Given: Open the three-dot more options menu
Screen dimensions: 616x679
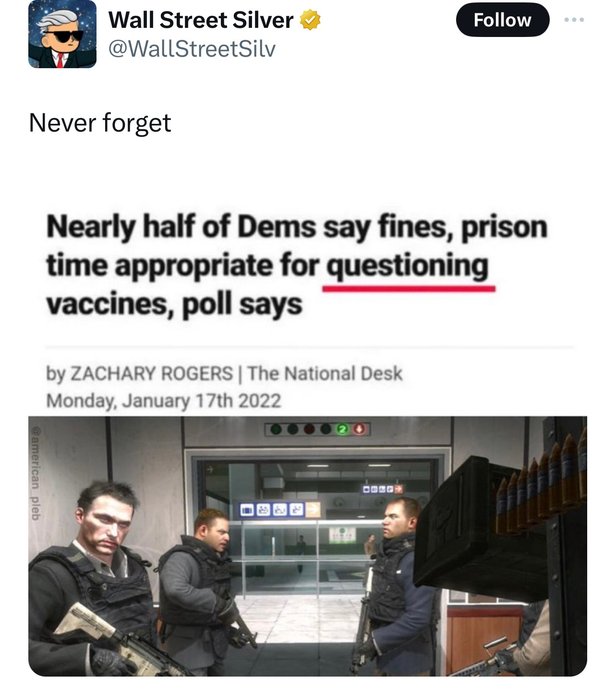Looking at the screenshot, I should [574, 20].
